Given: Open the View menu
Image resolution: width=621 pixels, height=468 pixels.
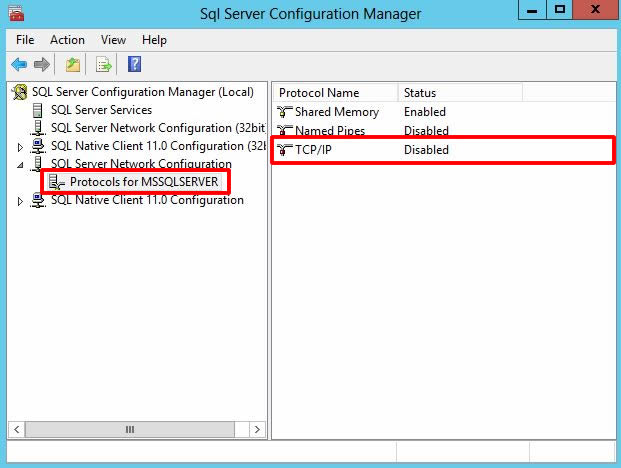Looking at the screenshot, I should click(113, 40).
